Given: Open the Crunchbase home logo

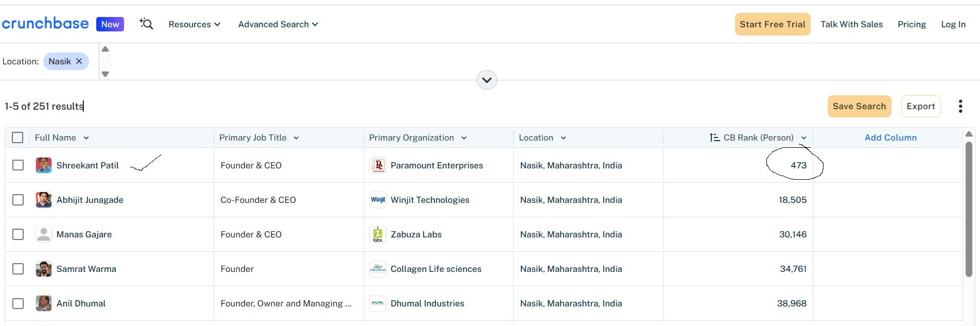Looking at the screenshot, I should [x=45, y=24].
